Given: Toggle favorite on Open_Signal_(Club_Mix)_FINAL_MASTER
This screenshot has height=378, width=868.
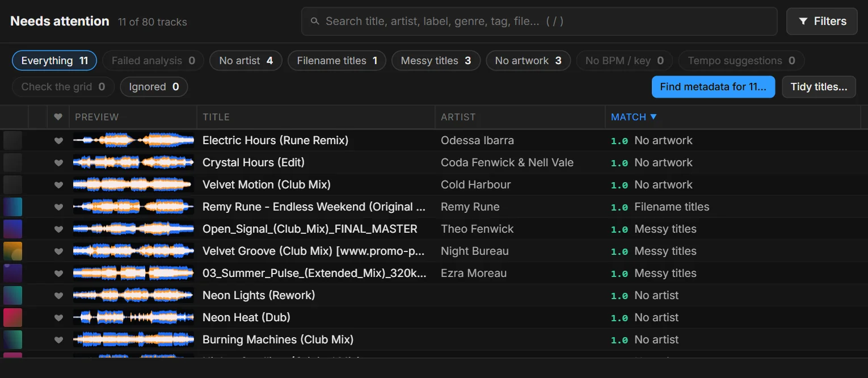Looking at the screenshot, I should tap(58, 229).
